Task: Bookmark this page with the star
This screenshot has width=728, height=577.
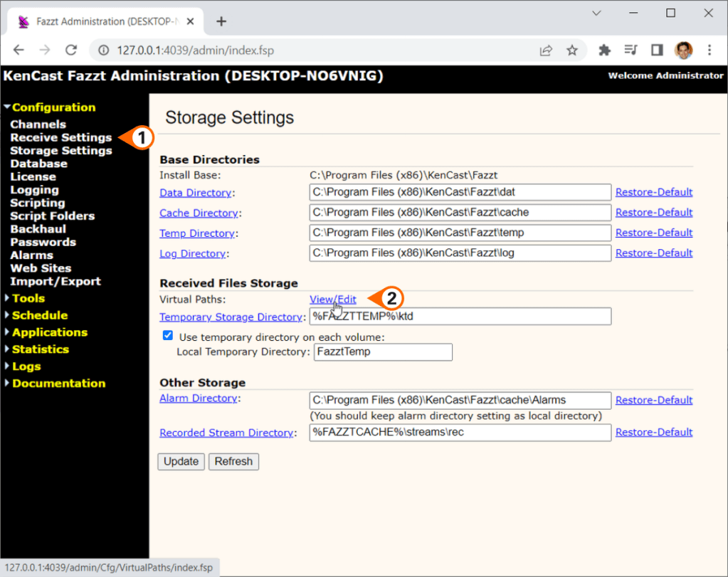Action: click(572, 50)
